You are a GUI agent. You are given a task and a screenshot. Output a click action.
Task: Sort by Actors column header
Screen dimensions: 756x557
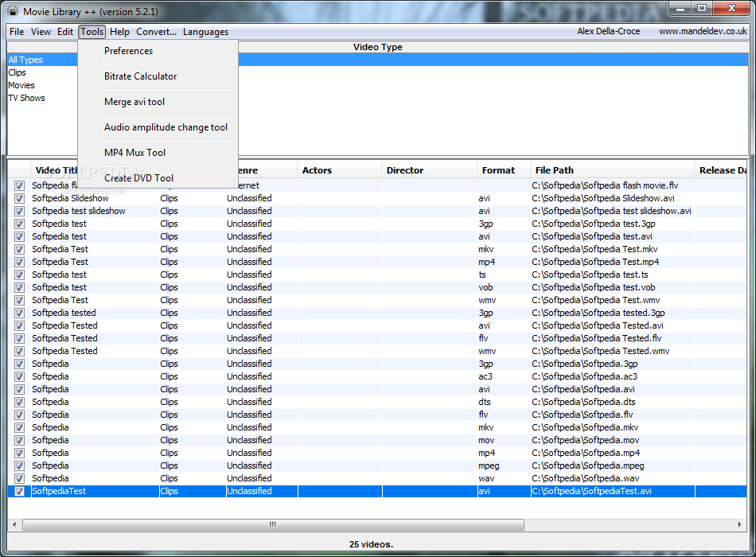(x=340, y=170)
